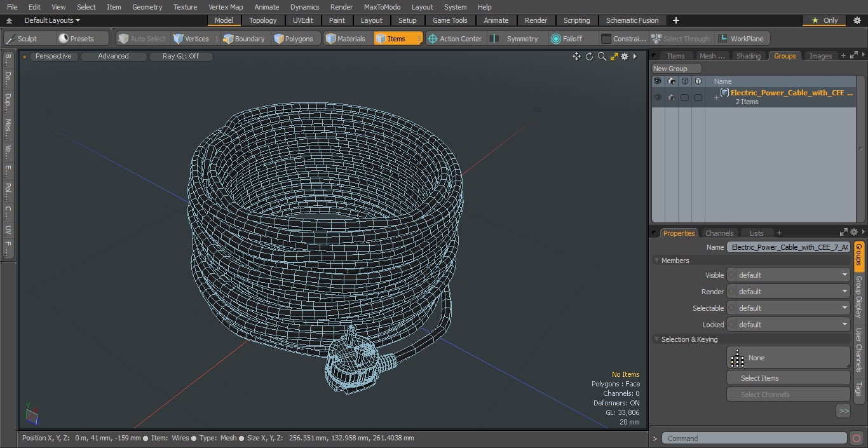This screenshot has width=868, height=448.
Task: Click the Command input field
Action: click(x=754, y=438)
